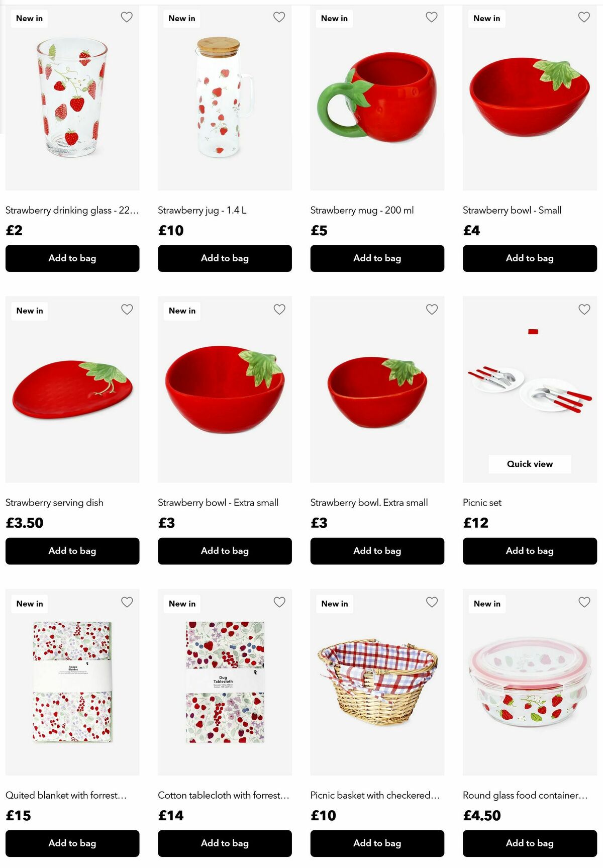Toggle the favorite heart on the Cotton tablecloth
Screen dimensions: 603x868
[x=279, y=602]
